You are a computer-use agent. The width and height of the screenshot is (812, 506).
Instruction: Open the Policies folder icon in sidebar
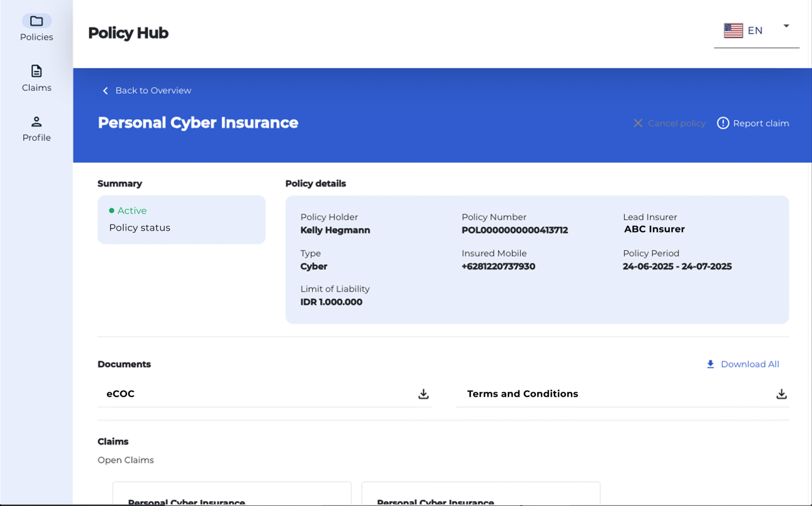[x=36, y=21]
